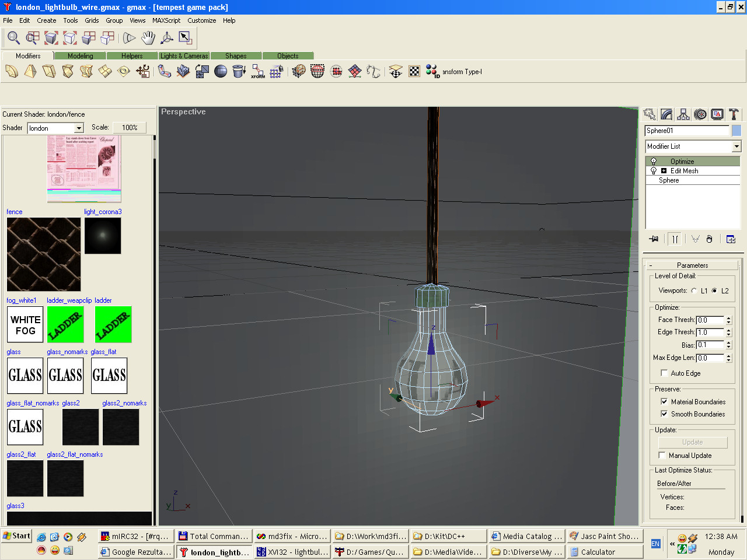Click the Sphere01 object color swatch
The height and width of the screenshot is (560, 747).
pyautogui.click(x=736, y=131)
